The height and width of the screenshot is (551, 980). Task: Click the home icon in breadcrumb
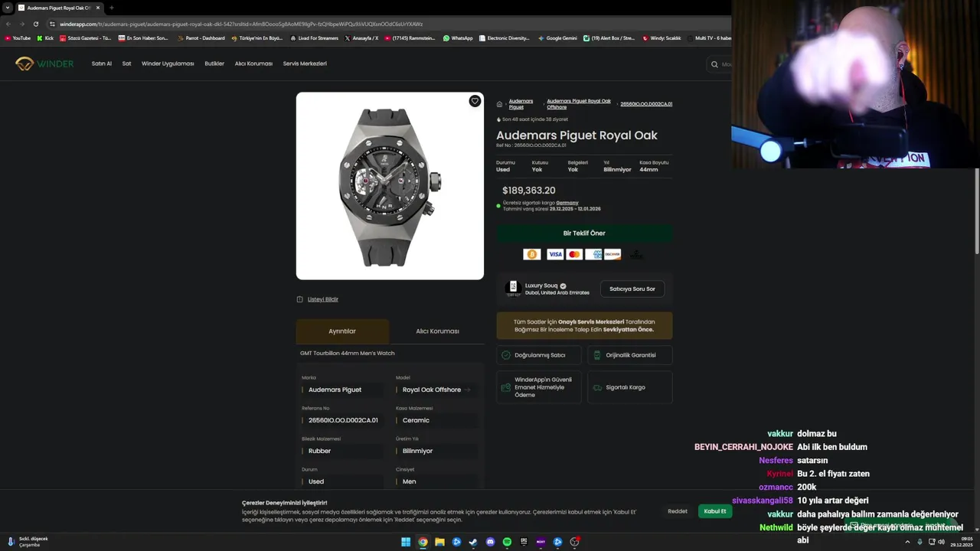point(499,104)
